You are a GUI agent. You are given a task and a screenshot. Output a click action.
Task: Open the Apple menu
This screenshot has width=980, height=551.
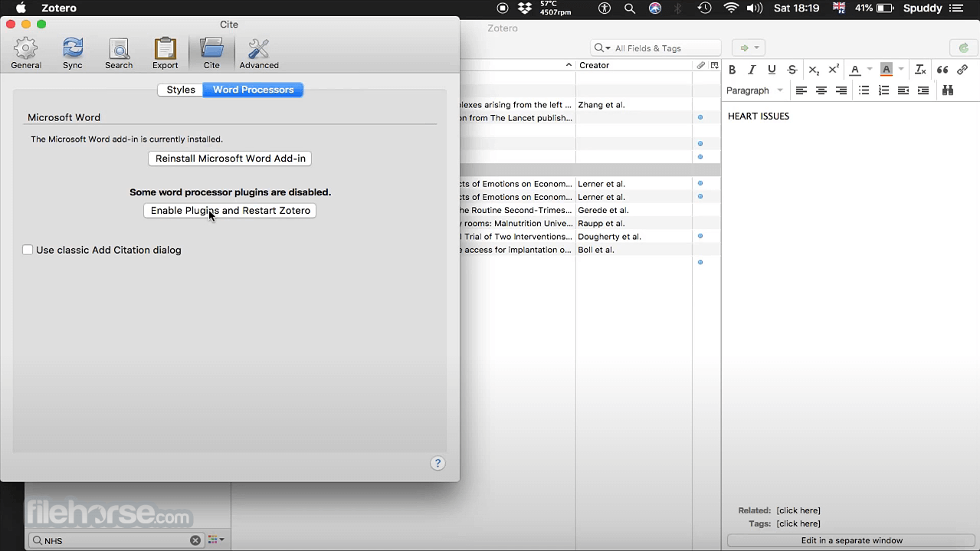tap(21, 8)
